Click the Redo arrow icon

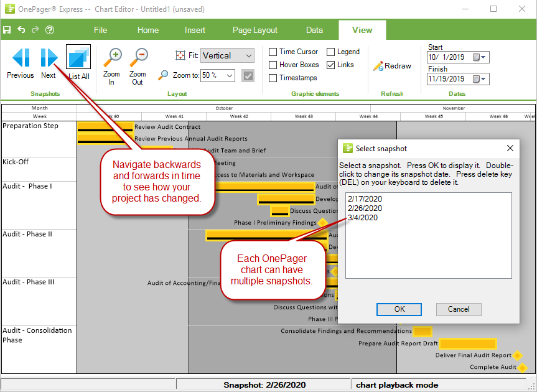pyautogui.click(x=35, y=30)
